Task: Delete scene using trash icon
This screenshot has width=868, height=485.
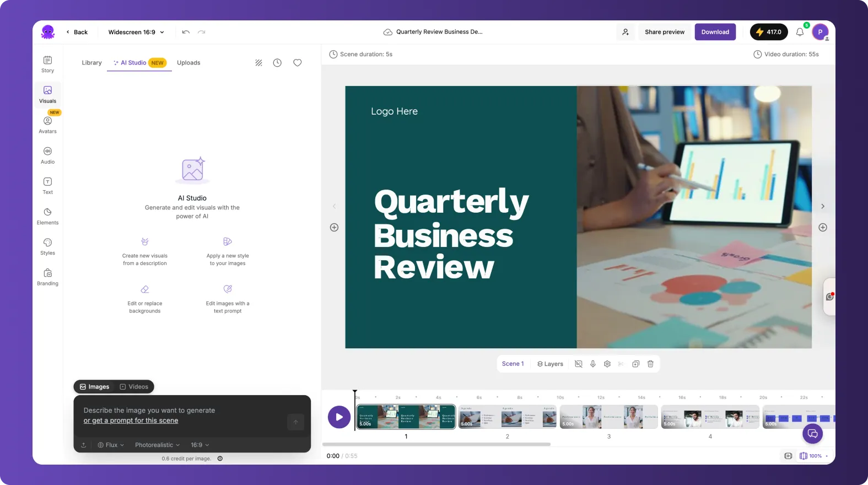Action: click(x=650, y=364)
